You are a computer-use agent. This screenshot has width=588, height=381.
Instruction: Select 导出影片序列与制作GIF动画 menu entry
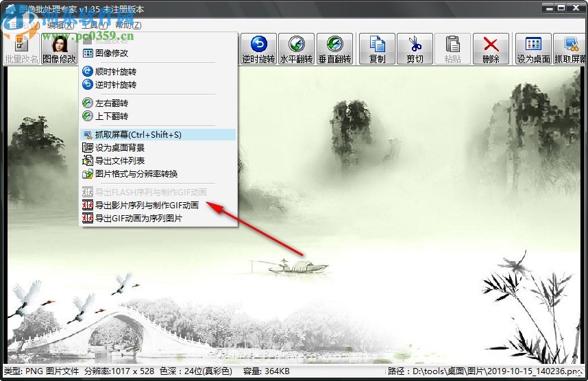point(158,205)
